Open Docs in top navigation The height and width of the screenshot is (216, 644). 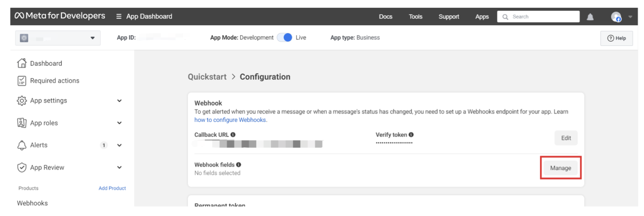386,17
